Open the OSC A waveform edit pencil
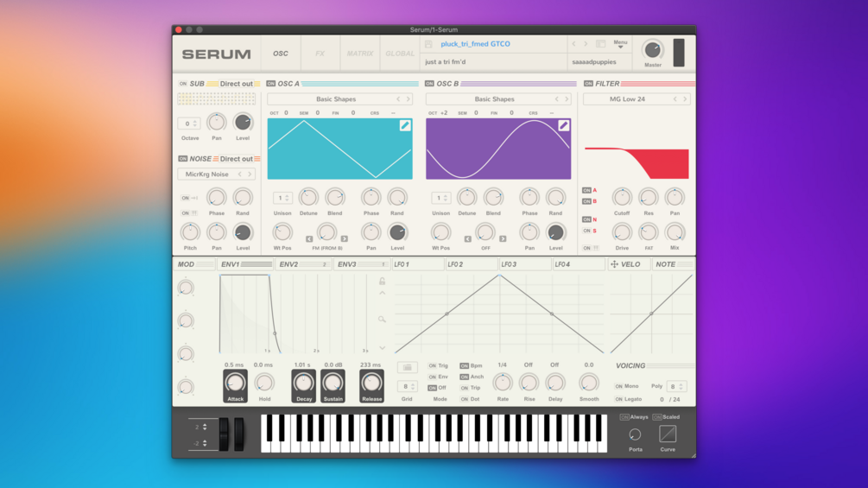The width and height of the screenshot is (868, 488). pos(405,125)
